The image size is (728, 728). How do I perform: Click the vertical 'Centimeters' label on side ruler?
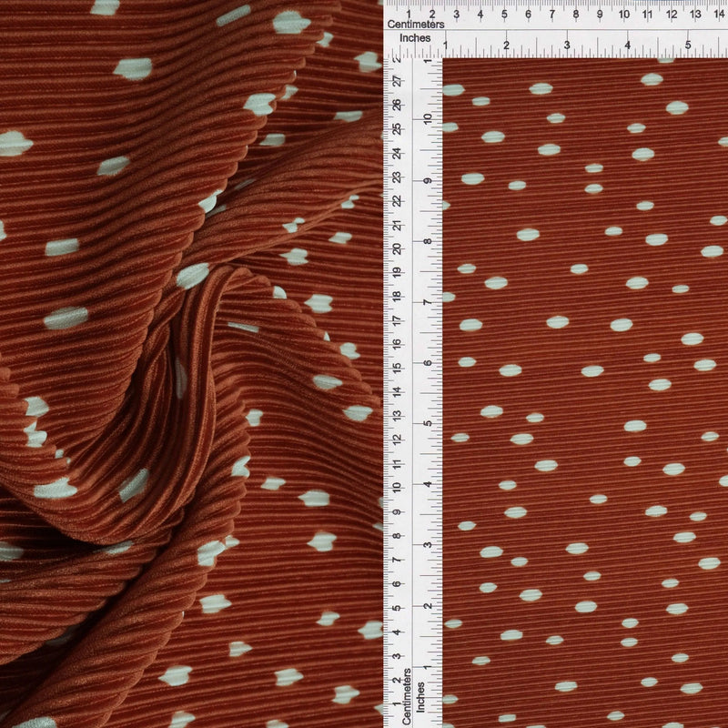[407, 696]
